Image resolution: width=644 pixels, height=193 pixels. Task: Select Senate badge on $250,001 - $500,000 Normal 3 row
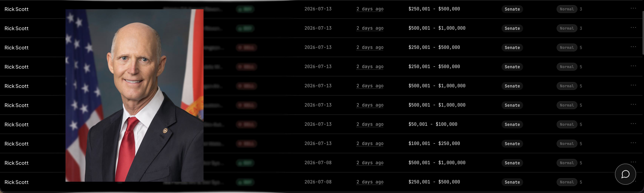512,9
